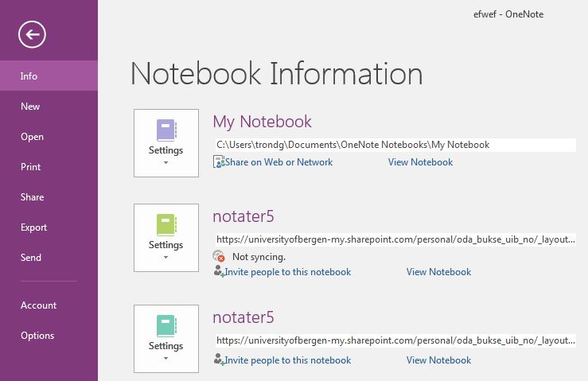588x381 pixels.
Task: Click View Notebook link for the bottom notater5
Action: pos(438,360)
